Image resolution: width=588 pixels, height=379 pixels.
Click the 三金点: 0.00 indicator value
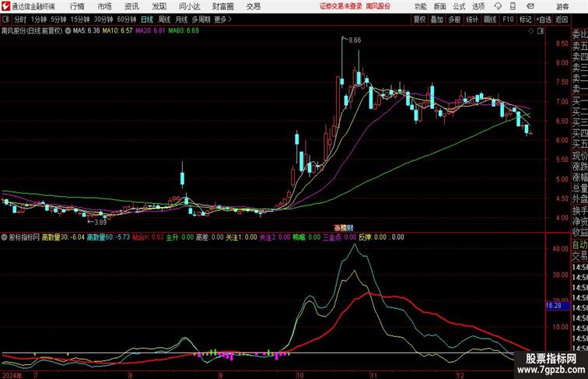[340, 237]
